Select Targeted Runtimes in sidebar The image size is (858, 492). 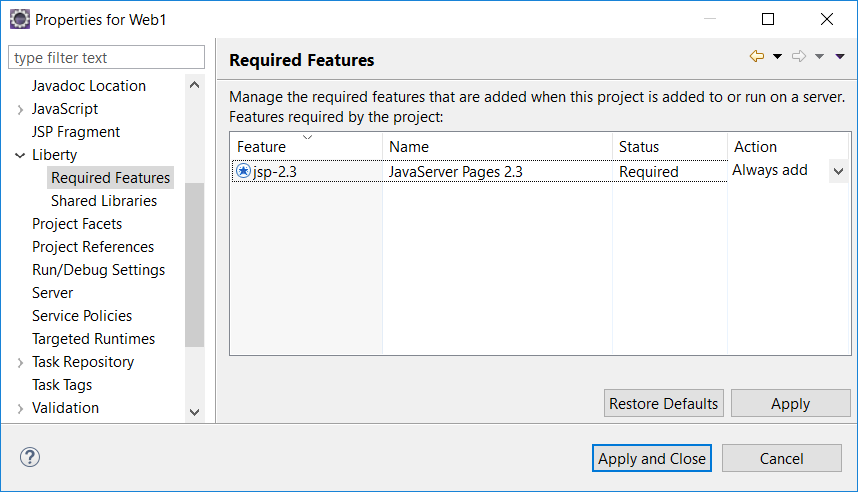[x=93, y=339]
